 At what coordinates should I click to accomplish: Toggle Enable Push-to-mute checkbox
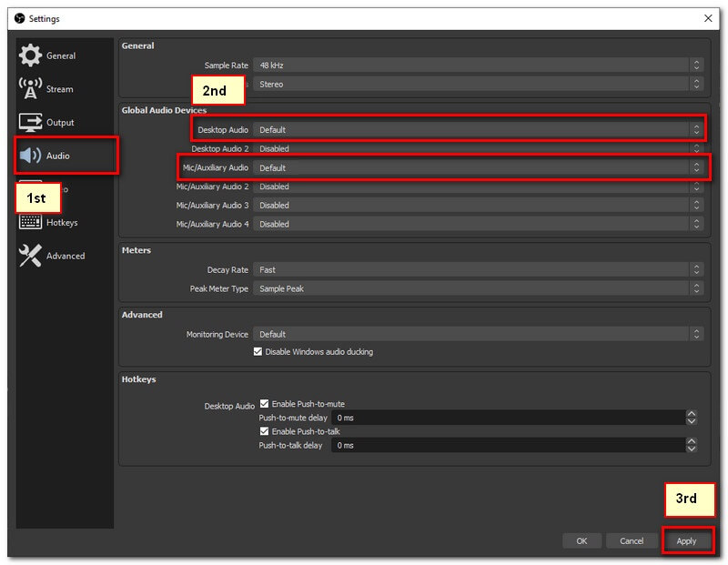265,404
